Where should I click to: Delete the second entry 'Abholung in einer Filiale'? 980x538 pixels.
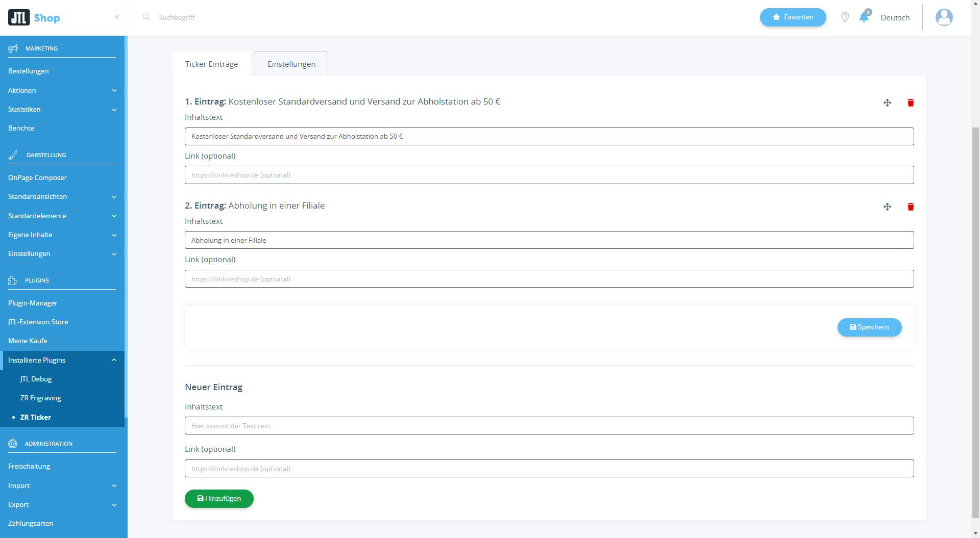click(910, 207)
